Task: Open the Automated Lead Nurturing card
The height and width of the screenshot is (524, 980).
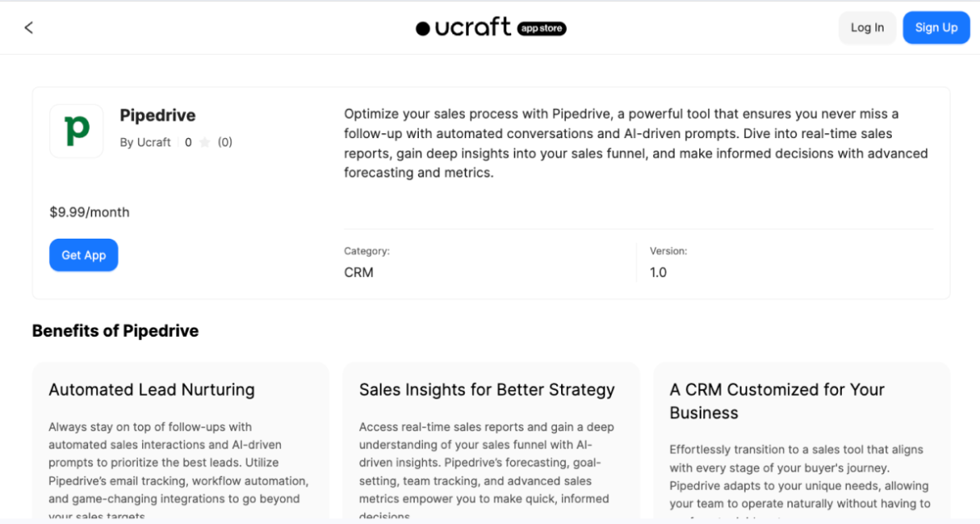Action: click(x=180, y=441)
